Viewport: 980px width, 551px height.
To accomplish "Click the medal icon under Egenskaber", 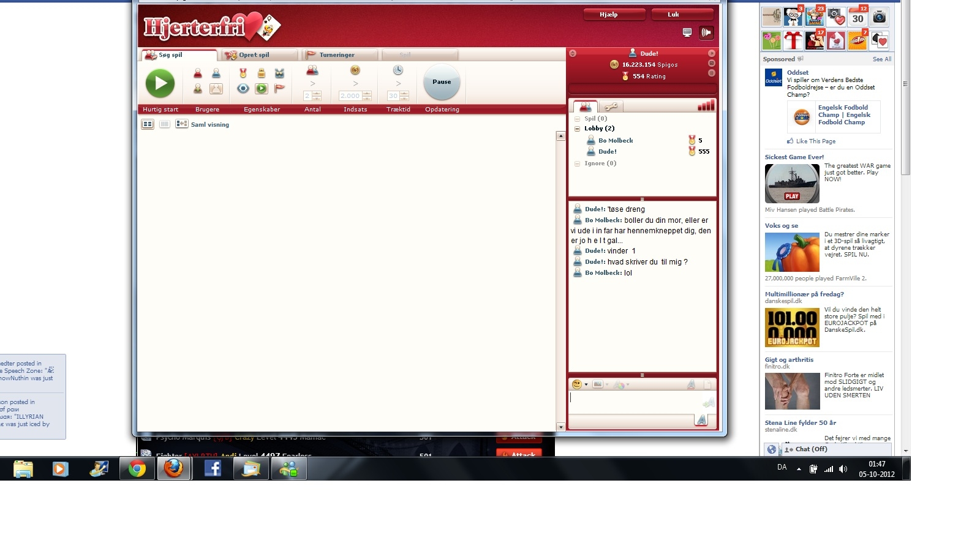I will click(243, 73).
